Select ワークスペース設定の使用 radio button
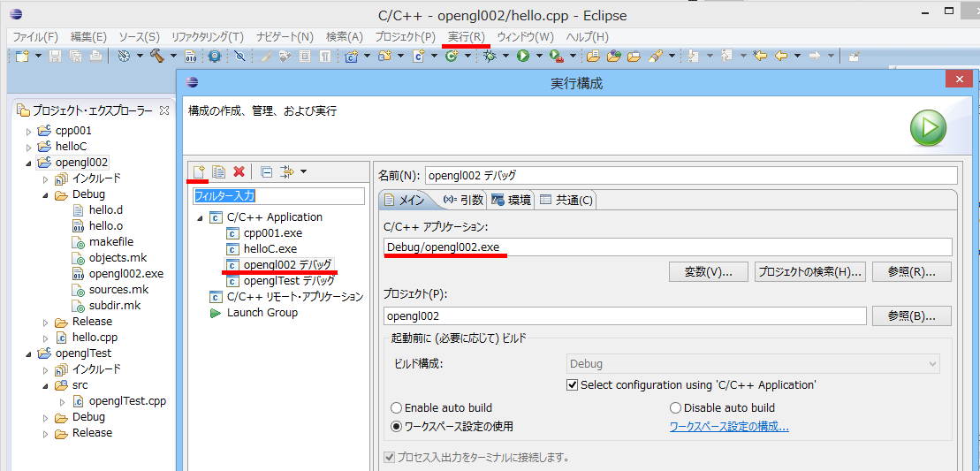Screen dimensions: 980x471 pyautogui.click(x=396, y=428)
